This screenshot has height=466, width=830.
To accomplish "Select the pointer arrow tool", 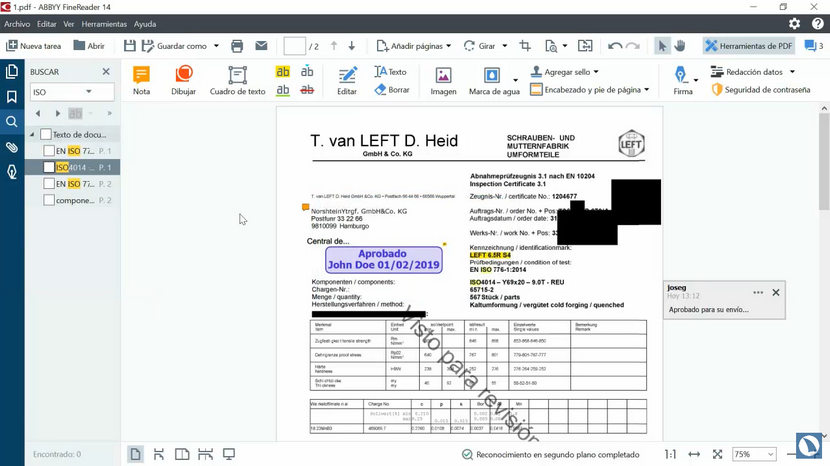I will pos(662,46).
